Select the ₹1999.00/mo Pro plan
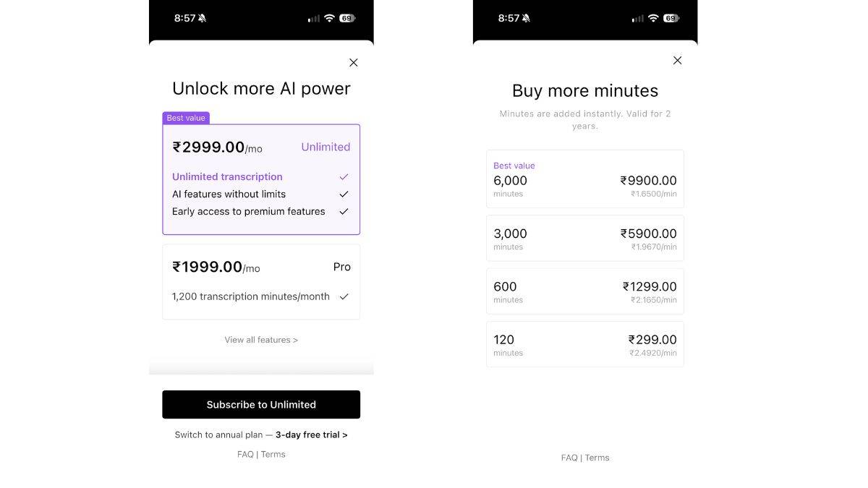The height and width of the screenshot is (488, 868). click(261, 282)
